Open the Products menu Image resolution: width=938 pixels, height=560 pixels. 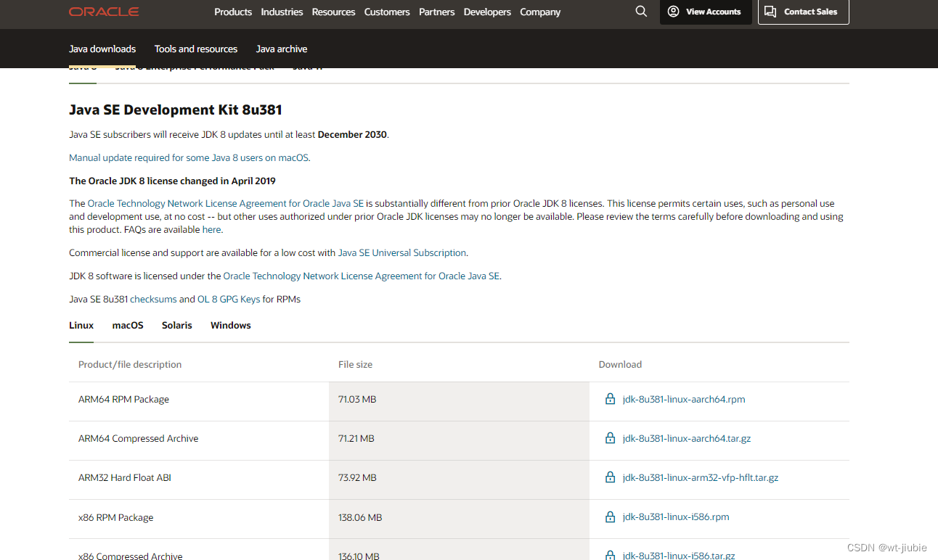233,12
